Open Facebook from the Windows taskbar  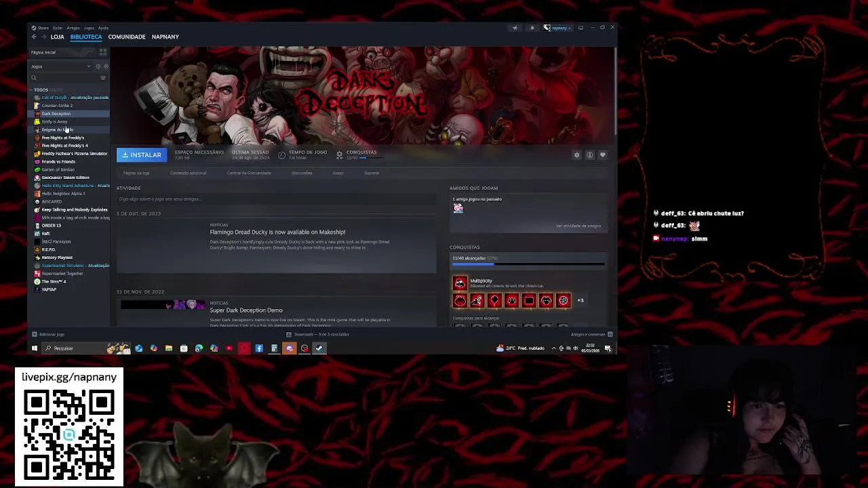point(259,348)
